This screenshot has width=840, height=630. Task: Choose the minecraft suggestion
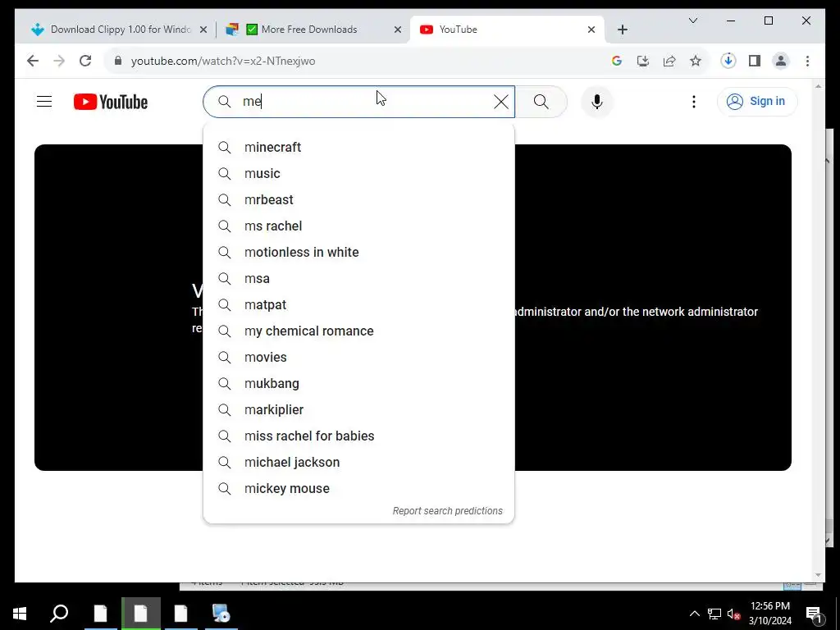(359, 148)
